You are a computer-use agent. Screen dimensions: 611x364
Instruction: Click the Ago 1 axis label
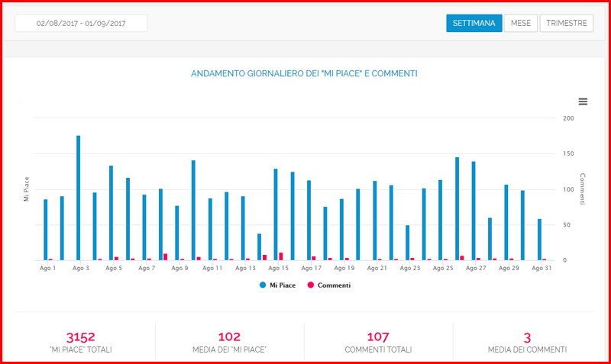click(47, 269)
